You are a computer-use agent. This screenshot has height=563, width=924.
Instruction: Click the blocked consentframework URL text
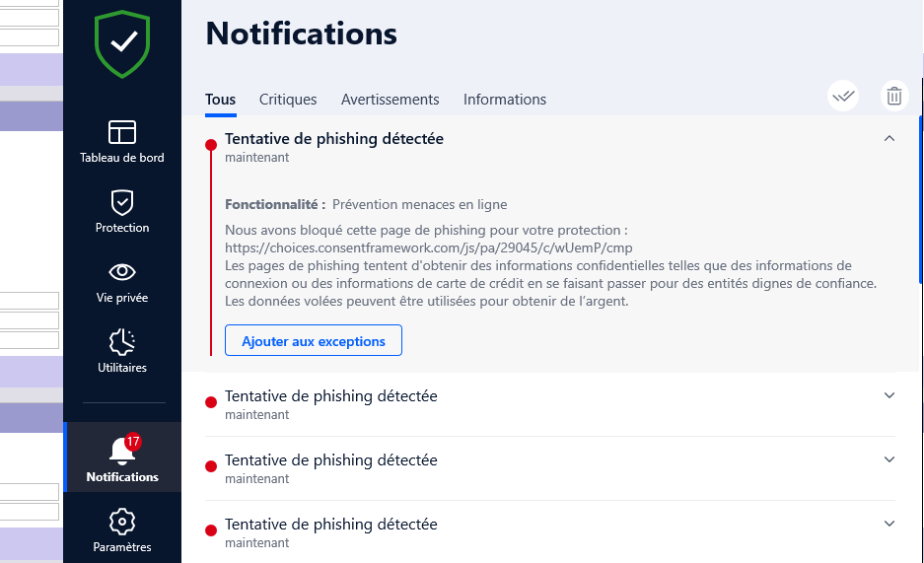pyautogui.click(x=428, y=247)
